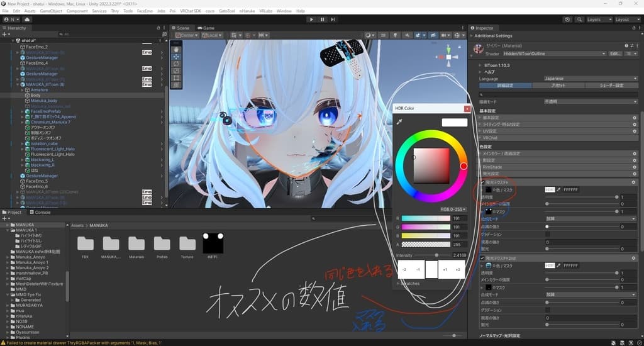644x346 pixels.
Task: Select the Body object in Hierarchy
Action: click(x=35, y=95)
